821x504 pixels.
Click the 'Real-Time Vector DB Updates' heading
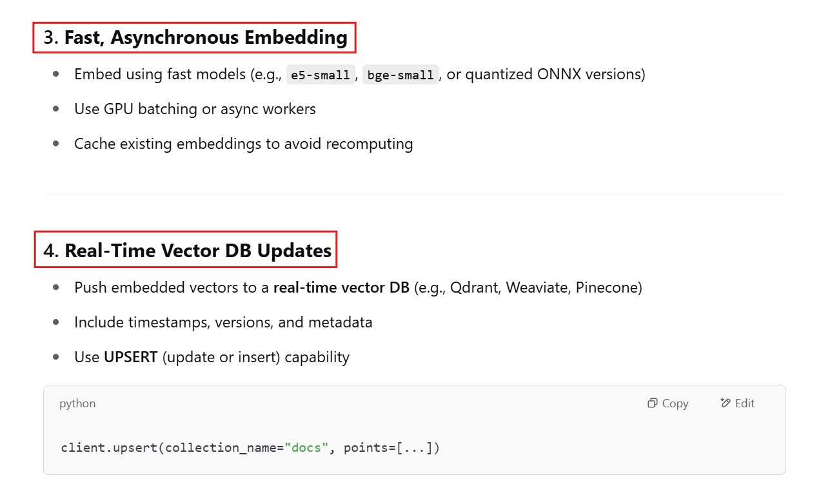(x=198, y=251)
